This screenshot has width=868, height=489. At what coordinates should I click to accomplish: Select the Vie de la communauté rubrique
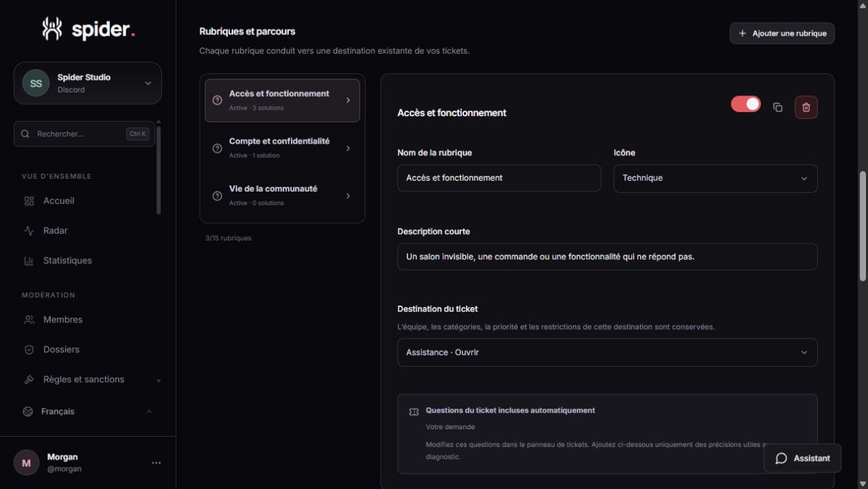click(282, 196)
